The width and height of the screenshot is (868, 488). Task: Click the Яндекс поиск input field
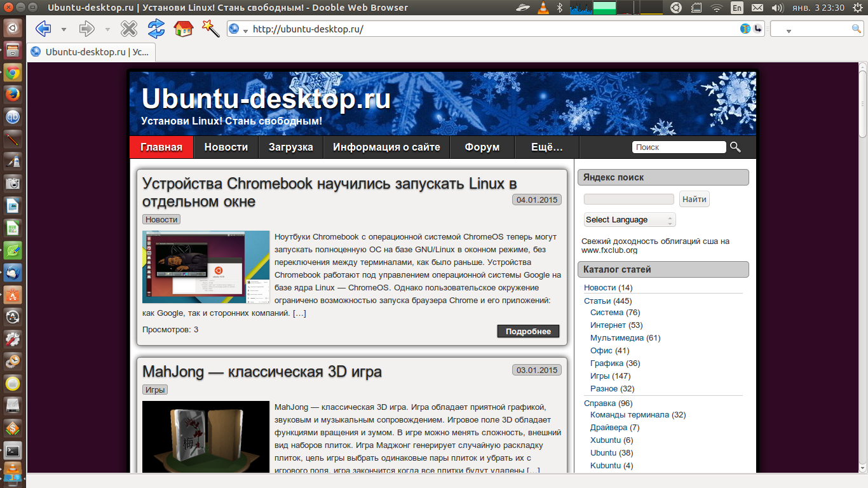[x=629, y=199]
